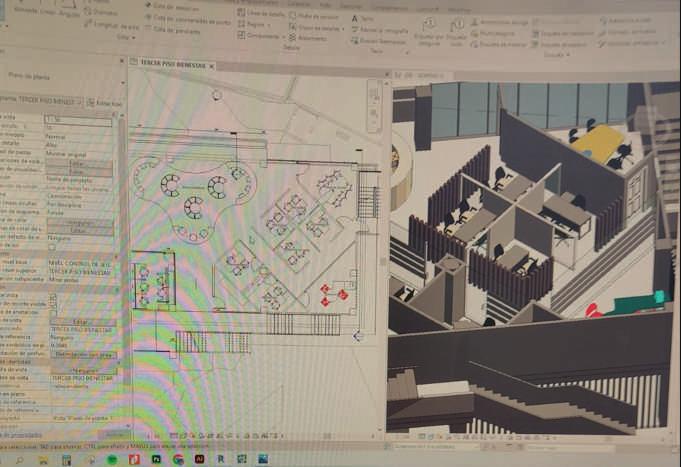Open the Grupo de detalles dropdown arrow
This screenshot has width=681, height=467.
(x=343, y=29)
